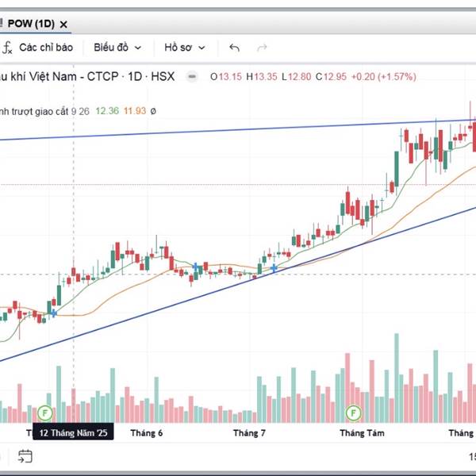Click the Tháng 7 time axis label

point(248,432)
